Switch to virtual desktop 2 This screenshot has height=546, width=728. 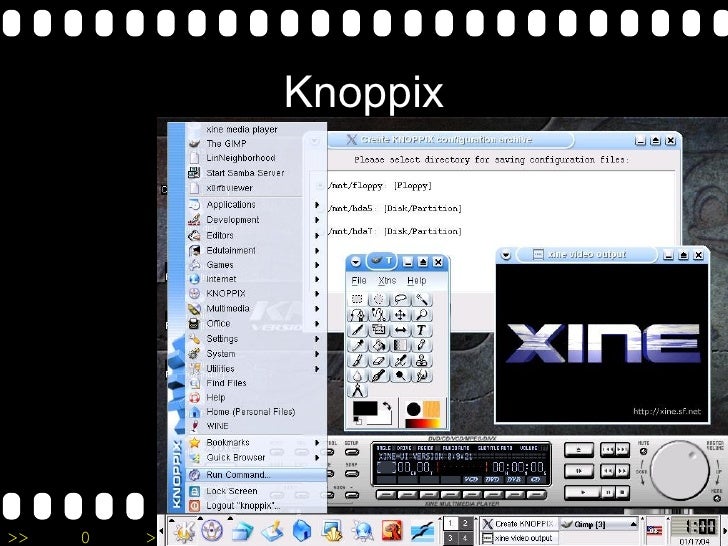(x=466, y=523)
